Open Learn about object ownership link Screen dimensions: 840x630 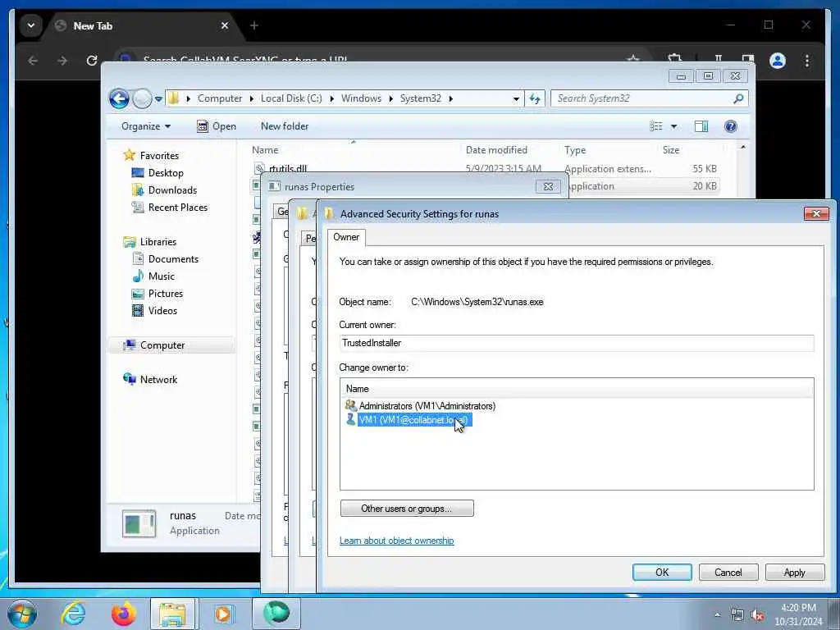click(396, 541)
